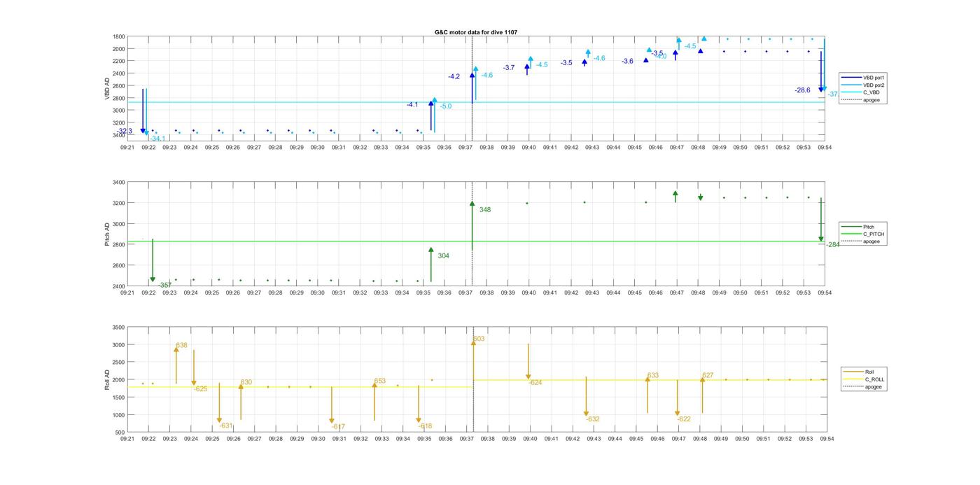Image resolution: width=980 pixels, height=485 pixels.
Task: Click the "-4.1" VBD data label
Action: tap(412, 104)
